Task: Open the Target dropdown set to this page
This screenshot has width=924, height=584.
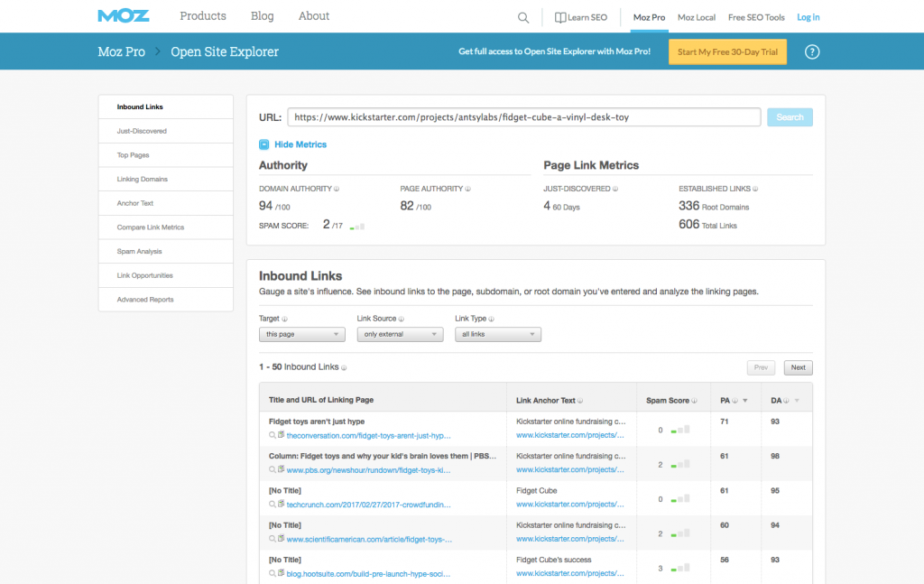Action: pos(301,334)
